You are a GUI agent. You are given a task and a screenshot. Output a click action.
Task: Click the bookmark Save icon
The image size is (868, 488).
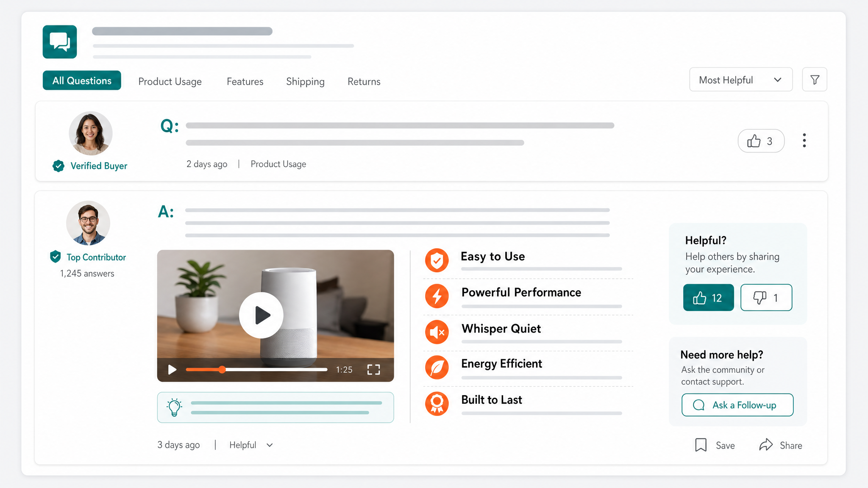coord(701,445)
